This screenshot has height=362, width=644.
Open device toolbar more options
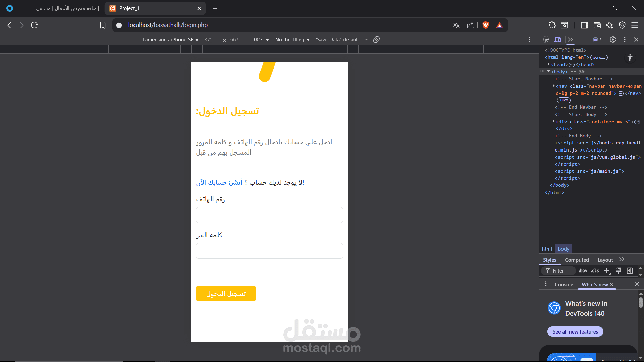529,40
